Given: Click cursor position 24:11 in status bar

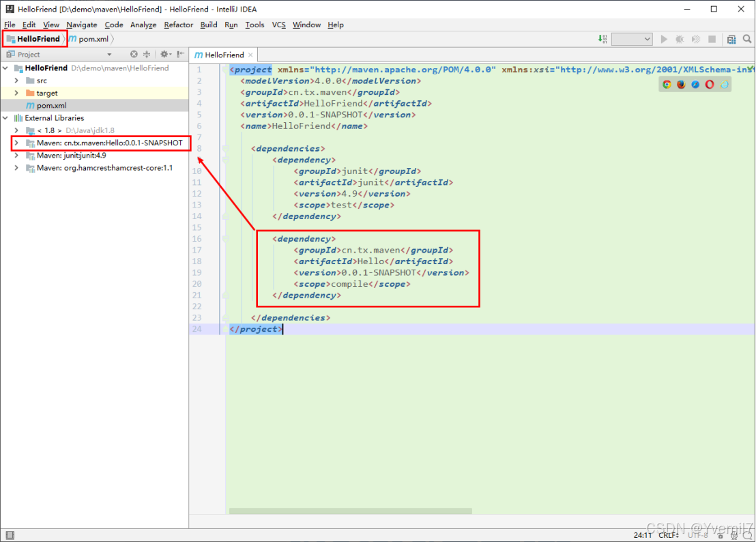Looking at the screenshot, I should (x=643, y=535).
